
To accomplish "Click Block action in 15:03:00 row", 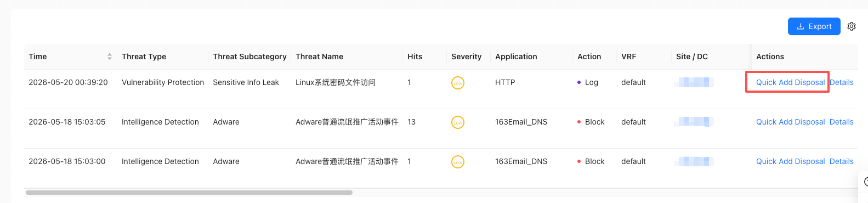I will [x=591, y=161].
